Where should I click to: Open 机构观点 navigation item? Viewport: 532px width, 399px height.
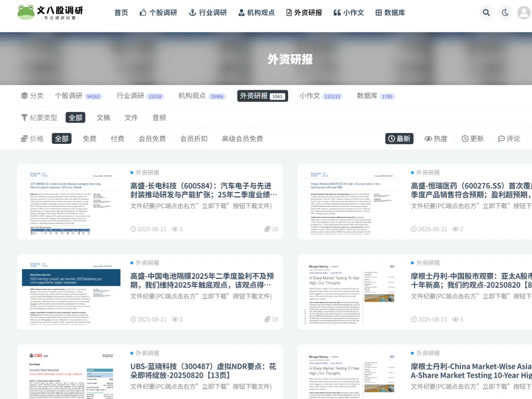click(257, 12)
